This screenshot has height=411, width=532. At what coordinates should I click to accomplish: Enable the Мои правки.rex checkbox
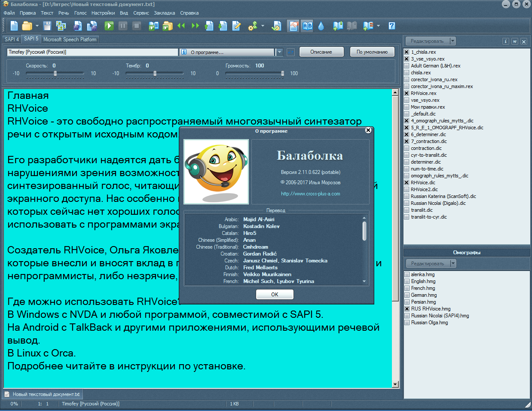coord(407,107)
